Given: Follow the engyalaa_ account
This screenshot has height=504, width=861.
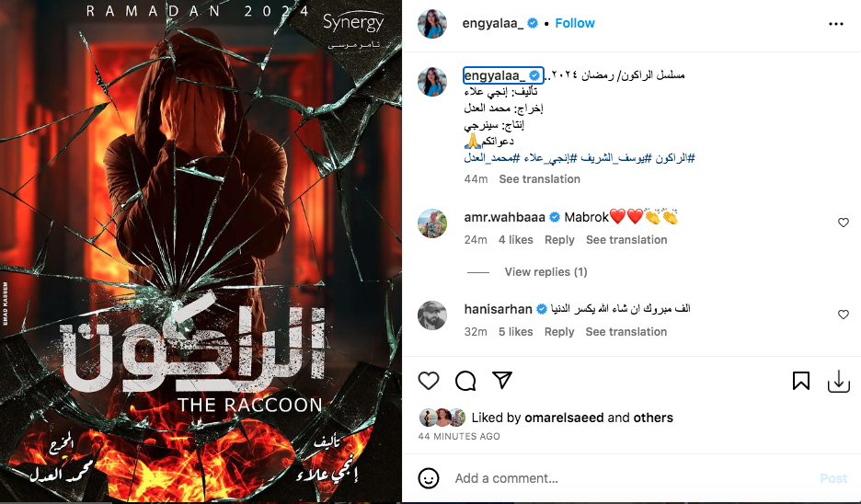Looking at the screenshot, I should pos(574,23).
